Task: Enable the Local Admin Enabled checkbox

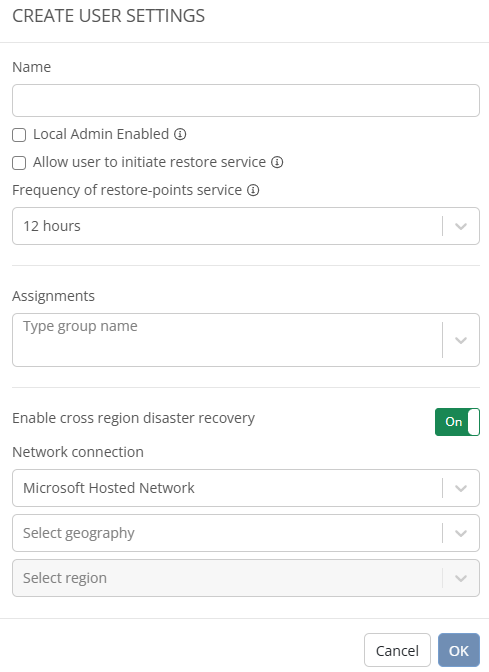Action: click(19, 135)
